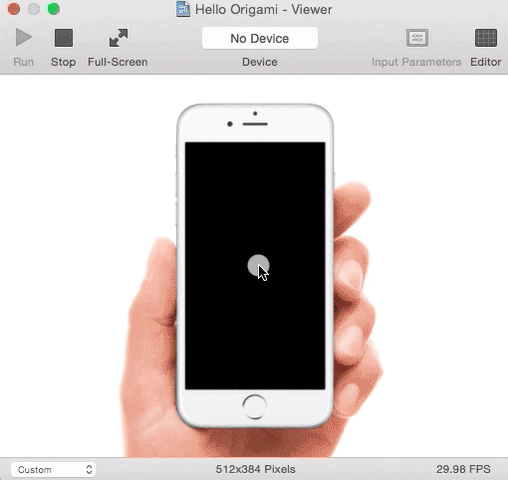Click the gray minimize window button
The width and height of the screenshot is (508, 480).
(34, 9)
